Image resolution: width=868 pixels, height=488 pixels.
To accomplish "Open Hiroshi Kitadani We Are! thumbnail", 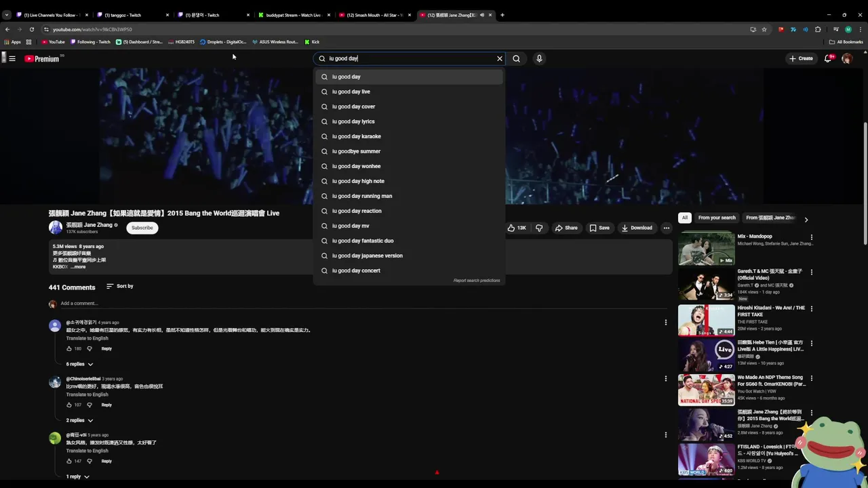I will click(x=706, y=320).
